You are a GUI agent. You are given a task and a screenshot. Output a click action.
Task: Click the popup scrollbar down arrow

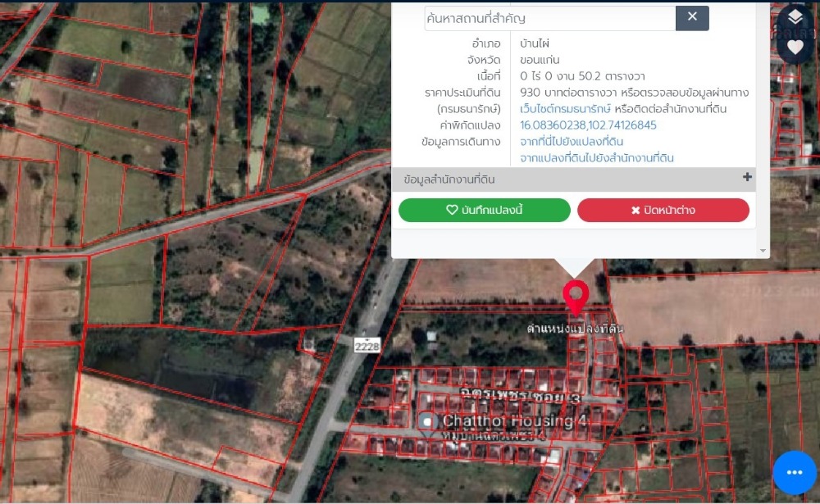coord(763,251)
